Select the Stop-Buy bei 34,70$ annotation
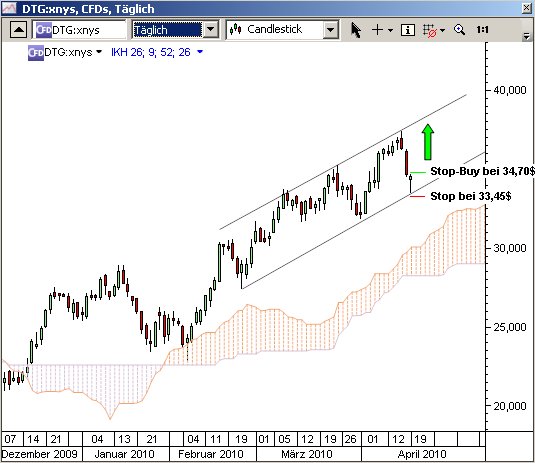The height and width of the screenshot is (463, 535). tap(482, 171)
